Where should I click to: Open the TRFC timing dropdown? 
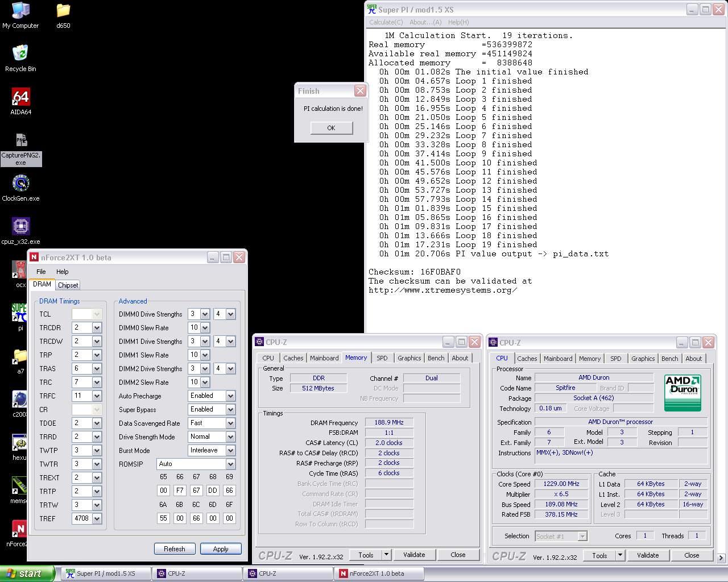tap(97, 396)
